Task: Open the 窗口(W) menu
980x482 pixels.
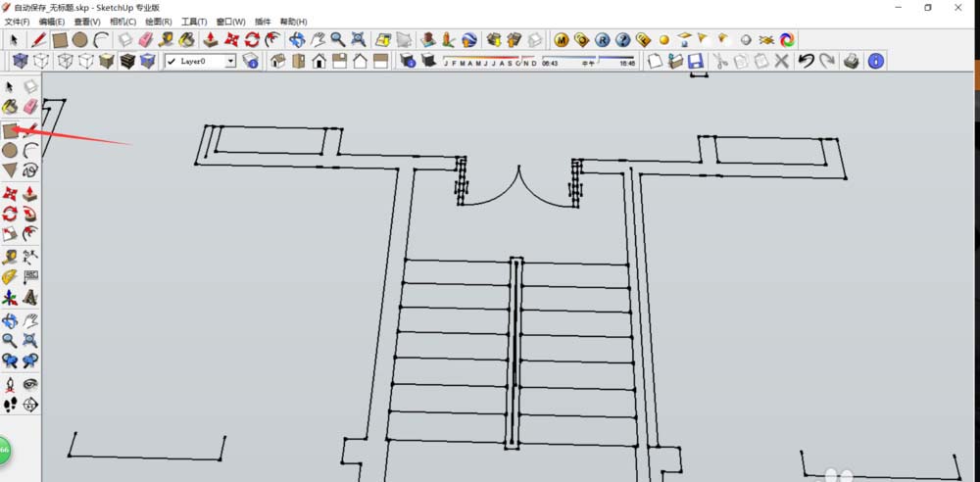Action: [x=230, y=22]
